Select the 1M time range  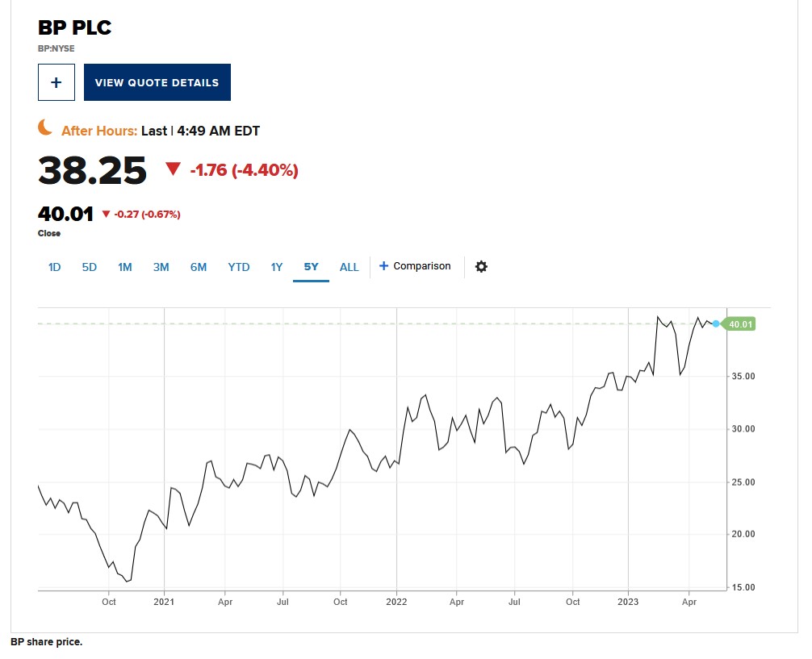click(125, 267)
